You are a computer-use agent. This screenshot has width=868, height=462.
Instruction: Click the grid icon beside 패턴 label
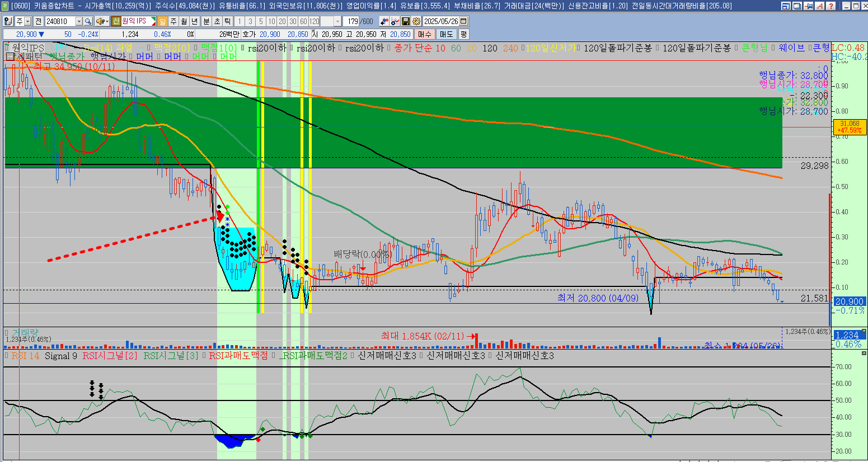10,56
